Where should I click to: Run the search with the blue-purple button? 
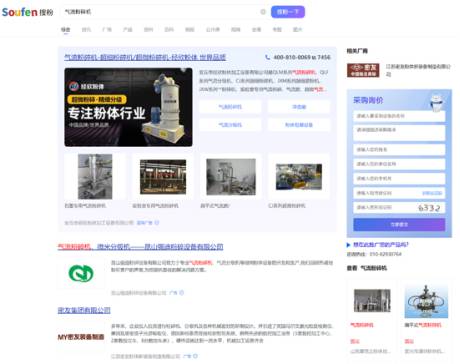(288, 12)
